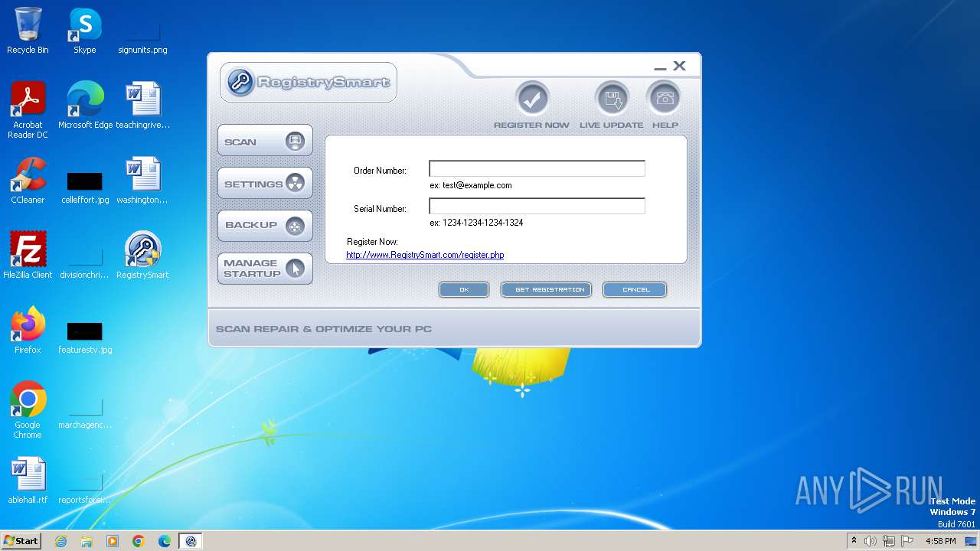Select the teachingrive Word document icon
This screenshot has width=980, height=551.
[142, 106]
